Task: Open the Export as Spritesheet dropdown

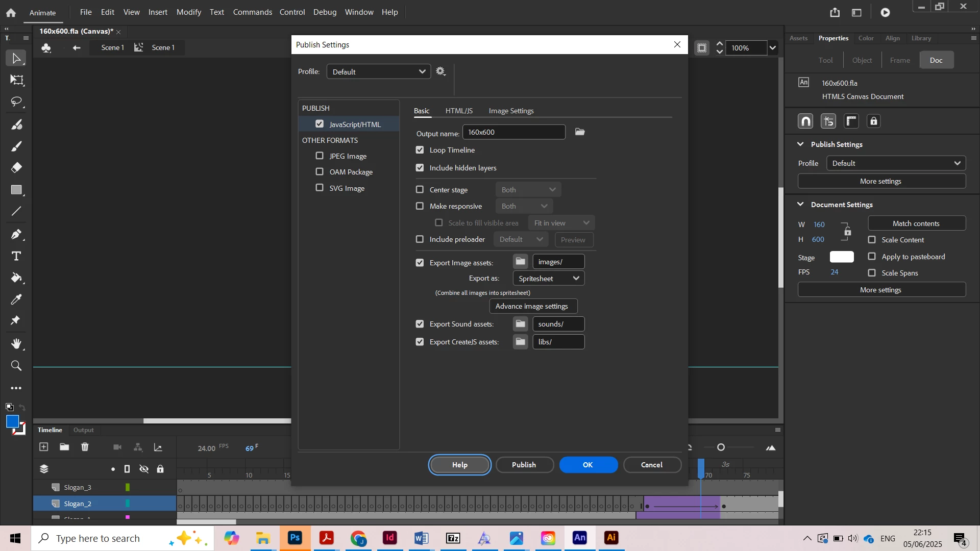Action: point(548,279)
